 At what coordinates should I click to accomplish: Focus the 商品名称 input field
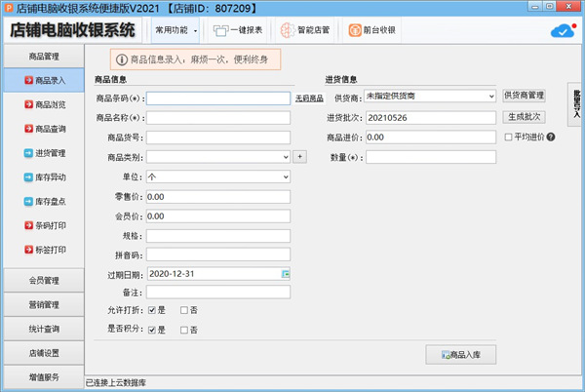point(218,118)
